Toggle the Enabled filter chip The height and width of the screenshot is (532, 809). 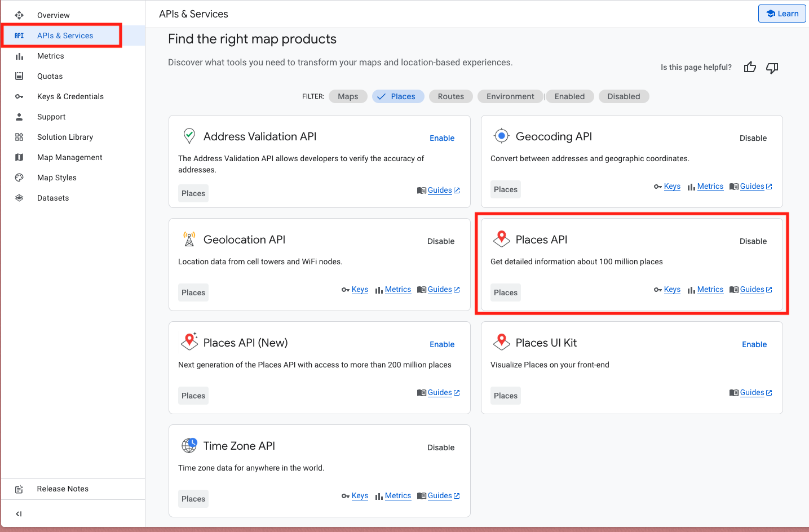[x=569, y=96]
